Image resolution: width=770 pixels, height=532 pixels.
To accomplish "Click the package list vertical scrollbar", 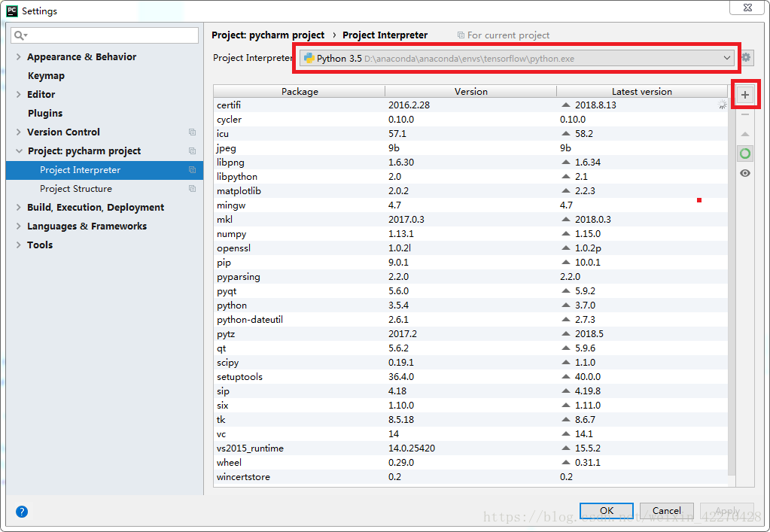I will click(x=732, y=287).
